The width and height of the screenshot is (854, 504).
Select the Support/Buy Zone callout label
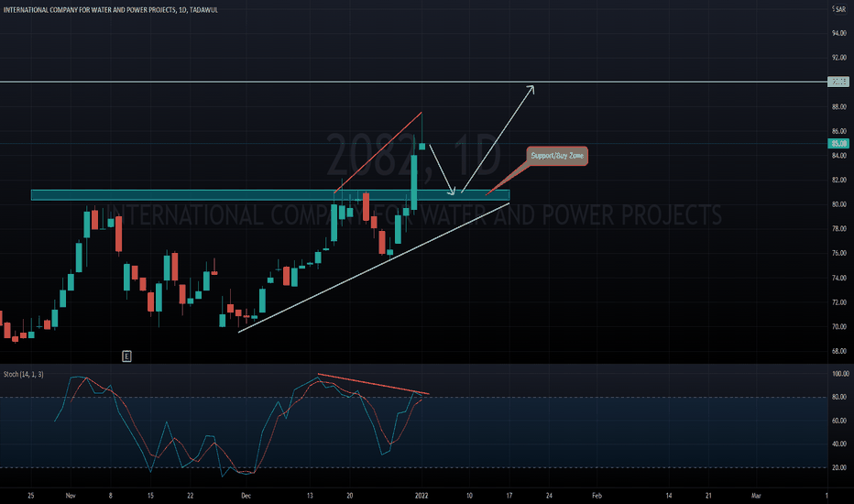[x=557, y=156]
